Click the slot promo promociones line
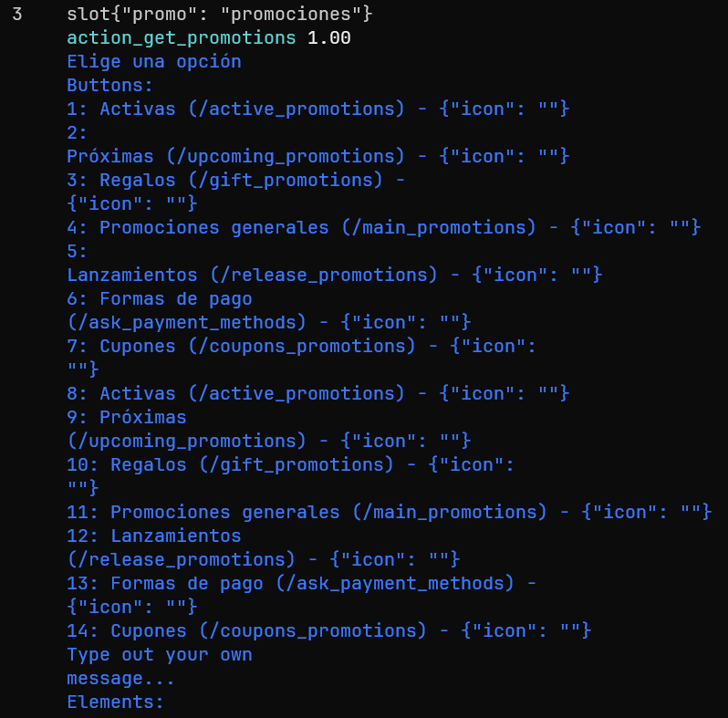This screenshot has width=728, height=718. coord(219,15)
